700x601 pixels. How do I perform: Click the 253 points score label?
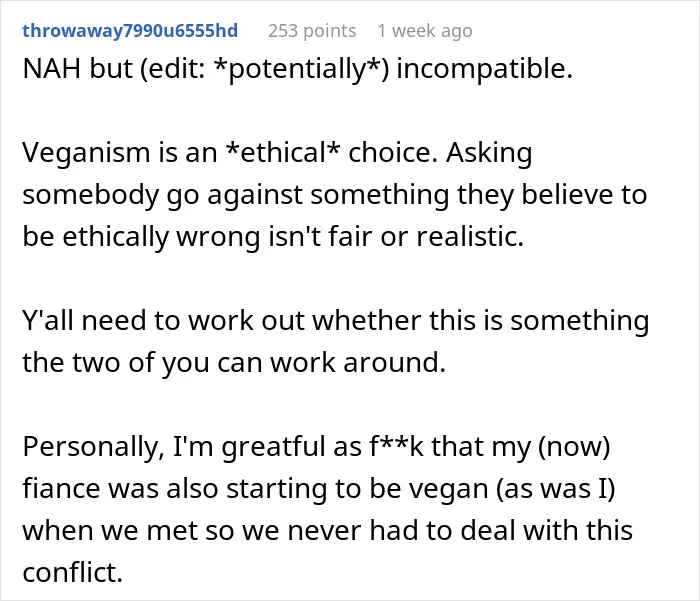coord(312,31)
